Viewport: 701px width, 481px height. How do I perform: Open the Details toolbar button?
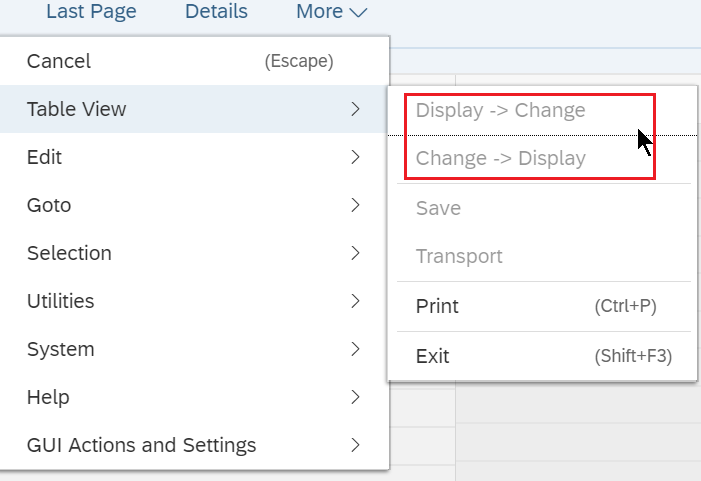pyautogui.click(x=216, y=12)
